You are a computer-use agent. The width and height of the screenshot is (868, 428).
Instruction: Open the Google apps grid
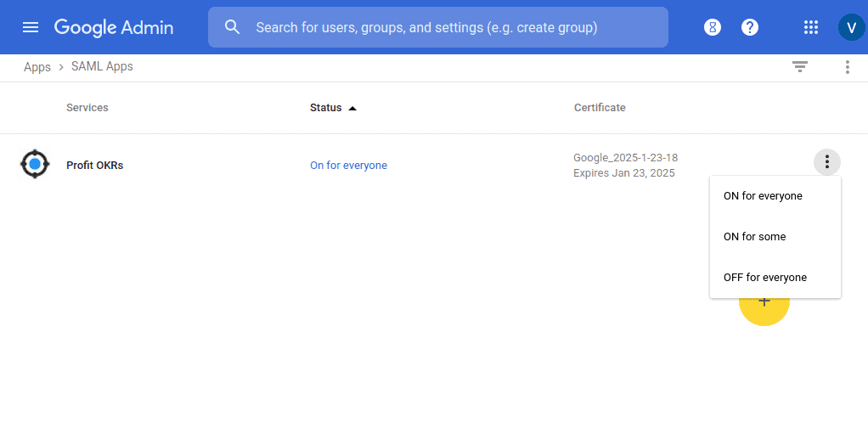point(810,27)
